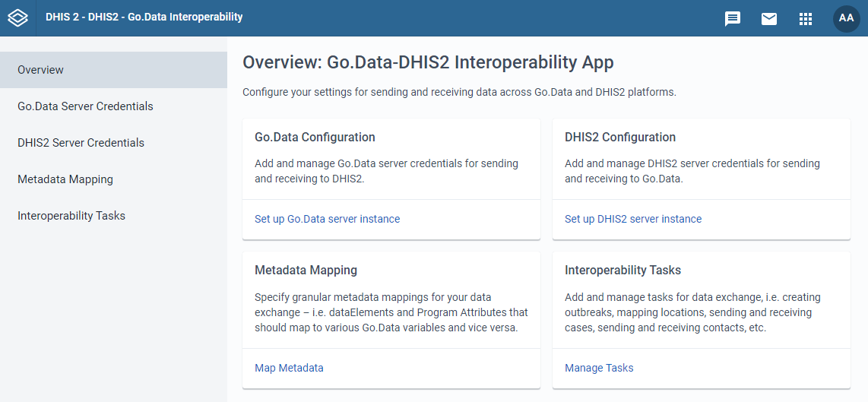Click the 'Add and manage DHIS2 server credentials' text
The width and height of the screenshot is (868, 402).
click(x=692, y=171)
